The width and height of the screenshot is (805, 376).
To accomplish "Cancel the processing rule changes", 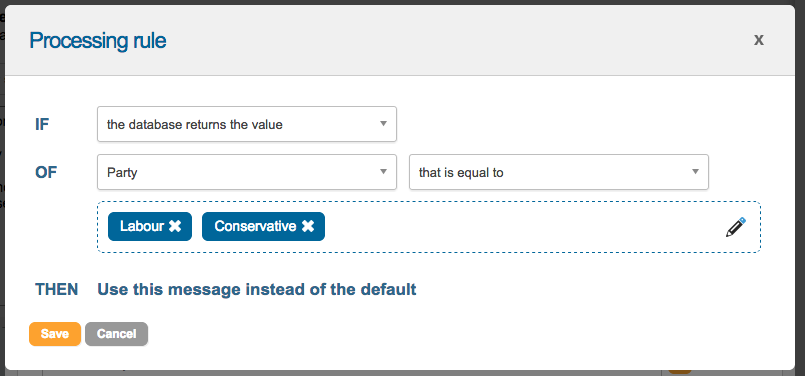I will coord(117,334).
